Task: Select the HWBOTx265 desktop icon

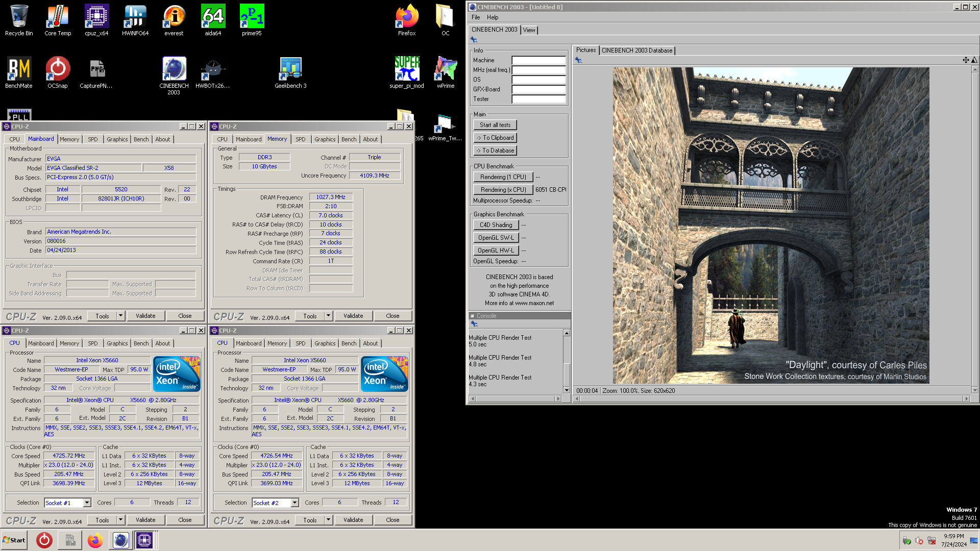Action: click(x=213, y=72)
